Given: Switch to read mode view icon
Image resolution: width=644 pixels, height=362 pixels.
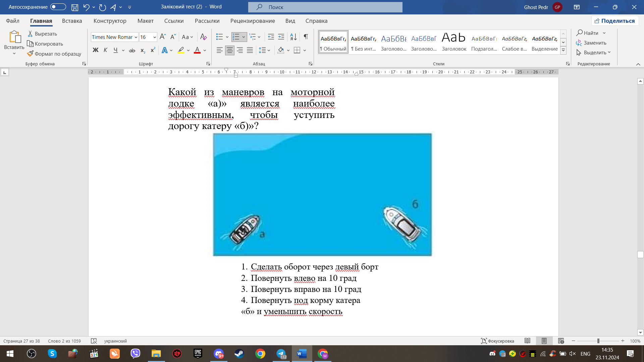Looking at the screenshot, I should click(x=527, y=341).
